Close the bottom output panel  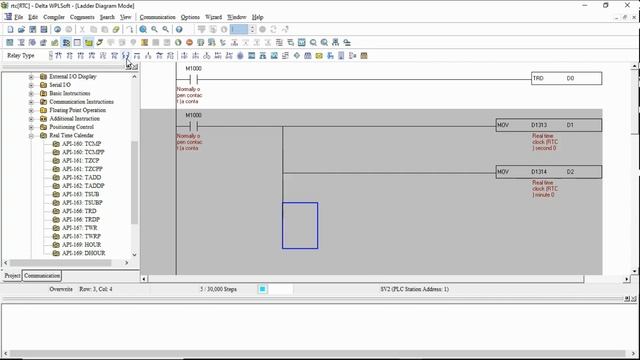(634, 299)
